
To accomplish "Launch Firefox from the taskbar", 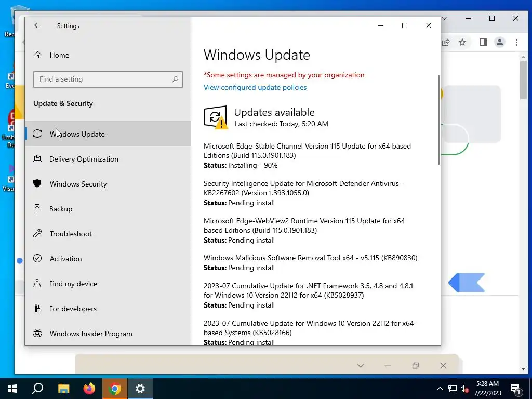I will [x=89, y=389].
